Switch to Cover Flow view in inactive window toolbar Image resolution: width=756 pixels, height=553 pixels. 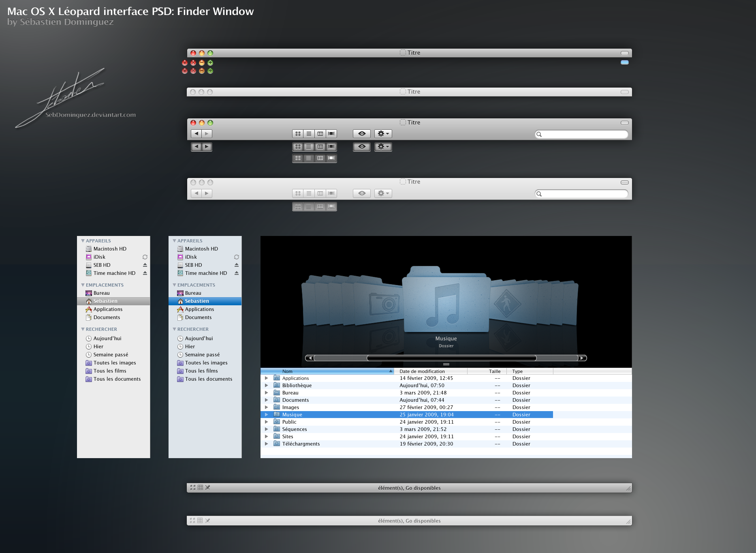tap(331, 193)
